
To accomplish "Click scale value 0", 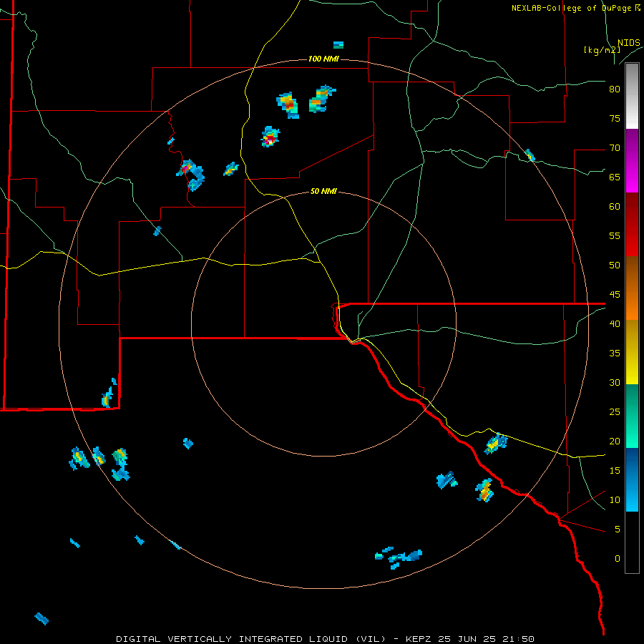I will 618,559.
